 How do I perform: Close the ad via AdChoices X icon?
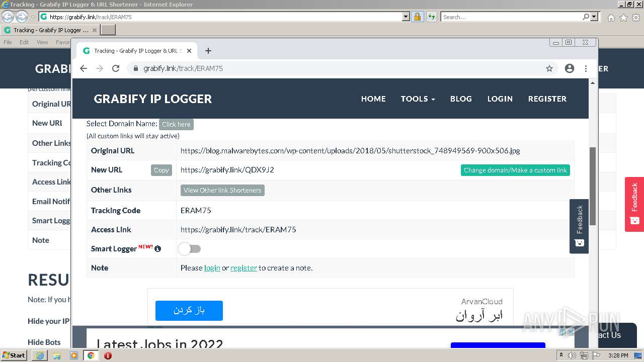point(571,332)
